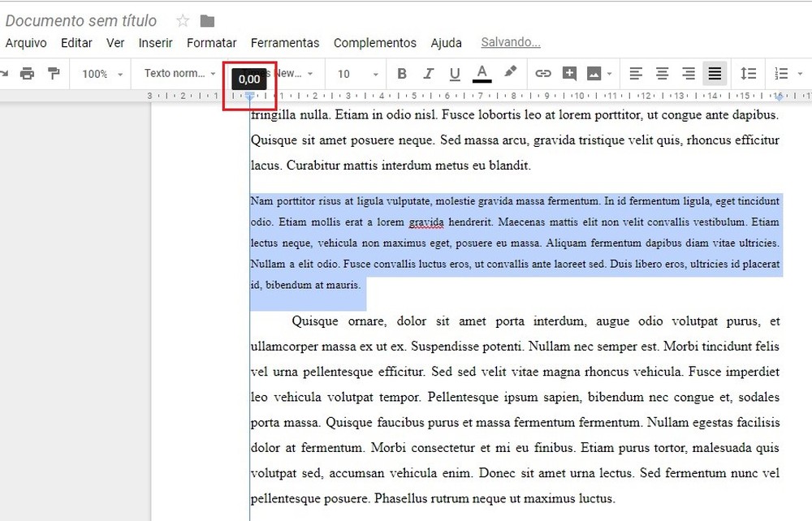Toggle bold formatting

pyautogui.click(x=402, y=73)
